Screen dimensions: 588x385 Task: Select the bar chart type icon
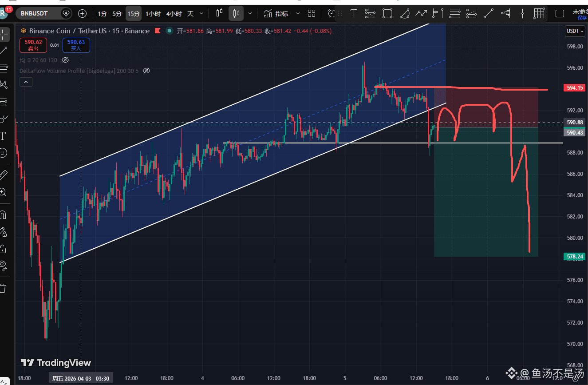(219, 13)
